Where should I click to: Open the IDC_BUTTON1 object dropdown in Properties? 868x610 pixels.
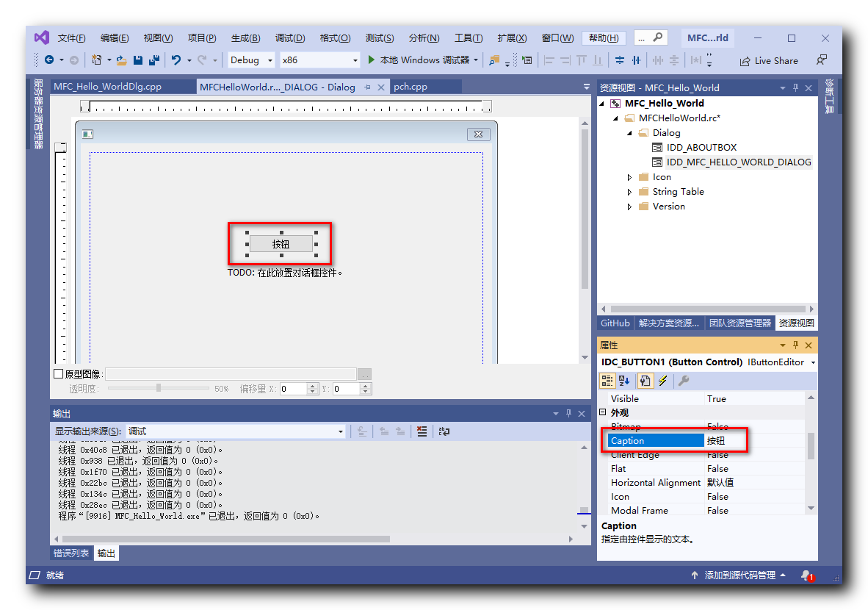[x=813, y=362]
